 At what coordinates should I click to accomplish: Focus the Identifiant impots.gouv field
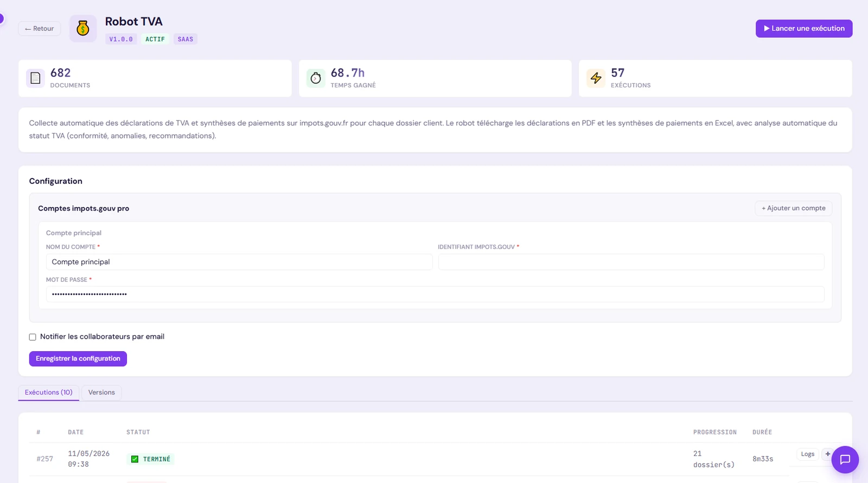point(631,262)
